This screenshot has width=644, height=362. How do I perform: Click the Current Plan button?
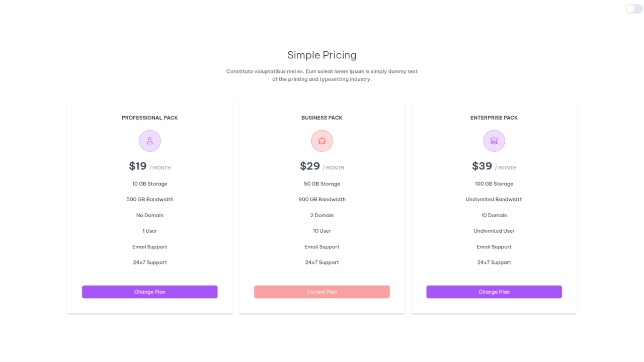point(321,292)
